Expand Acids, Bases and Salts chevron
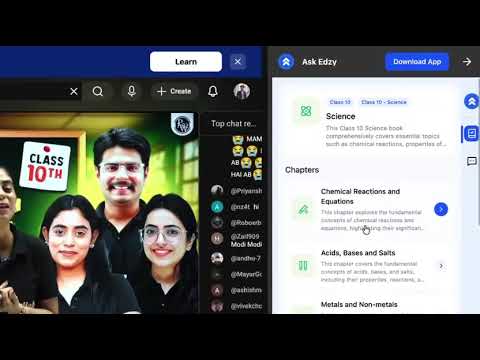 click(x=441, y=266)
